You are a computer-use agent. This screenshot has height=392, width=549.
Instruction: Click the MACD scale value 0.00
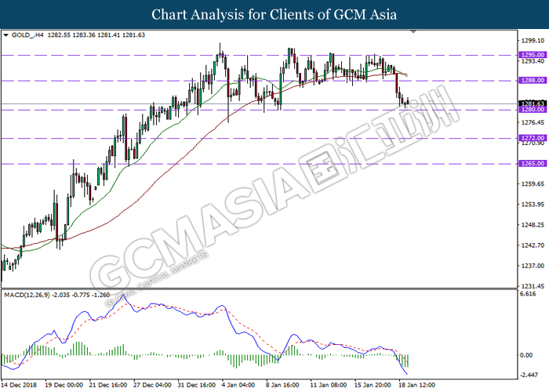tap(526, 355)
